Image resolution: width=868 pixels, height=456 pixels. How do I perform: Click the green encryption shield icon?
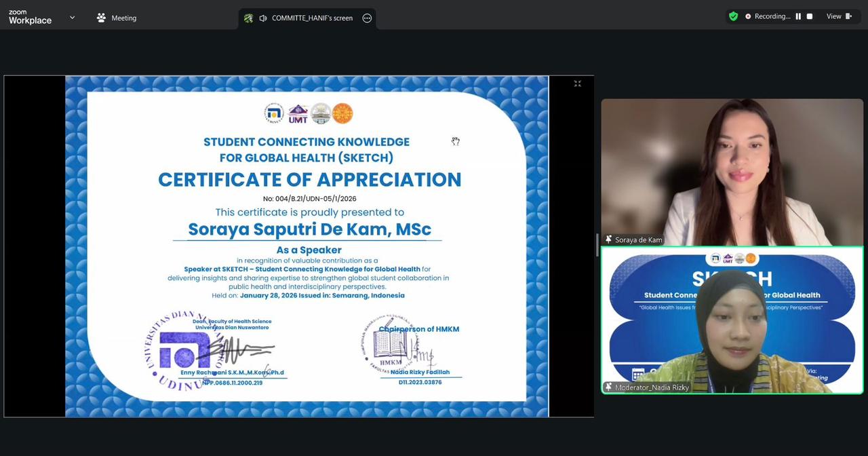click(733, 16)
